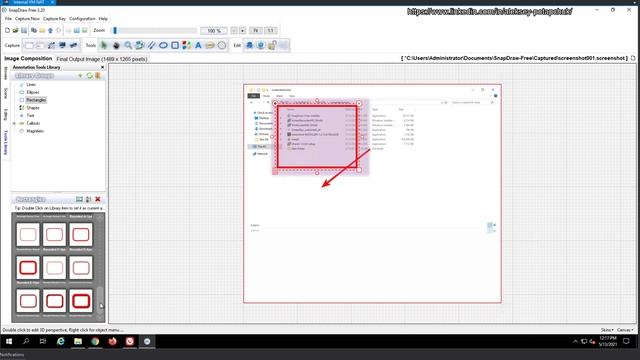Click the sort icon in Rectangles panel header
The image size is (640, 360).
[x=89, y=199]
